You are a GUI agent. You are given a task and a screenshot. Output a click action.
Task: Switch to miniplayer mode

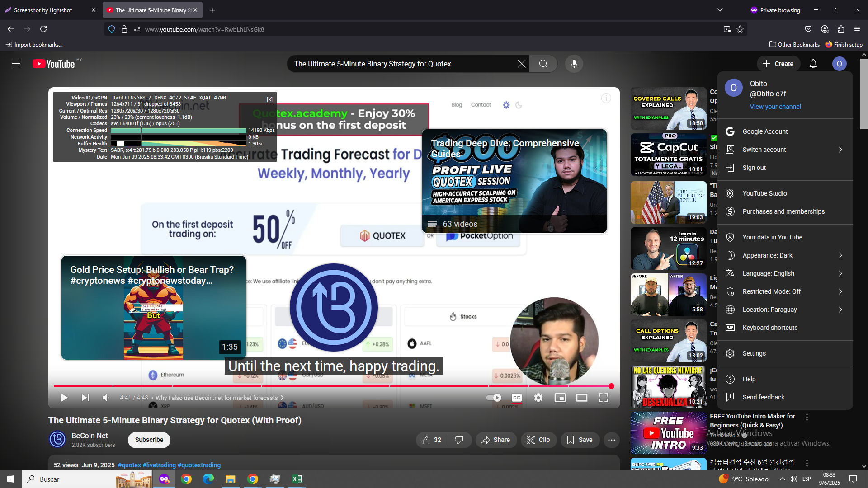560,398
